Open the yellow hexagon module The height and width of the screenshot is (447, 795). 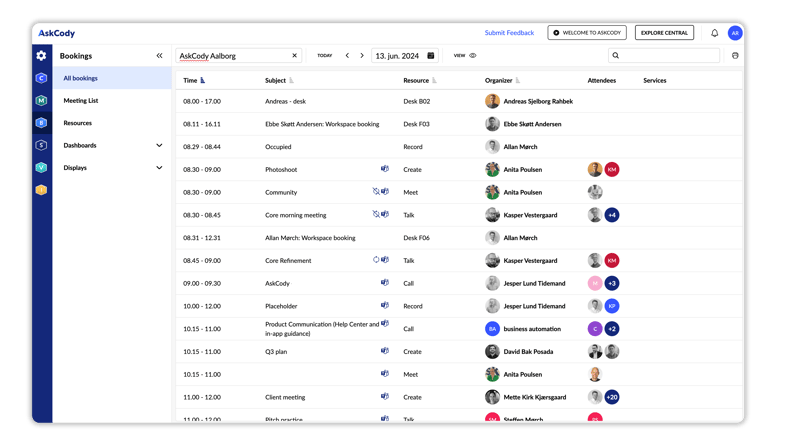[x=41, y=190]
